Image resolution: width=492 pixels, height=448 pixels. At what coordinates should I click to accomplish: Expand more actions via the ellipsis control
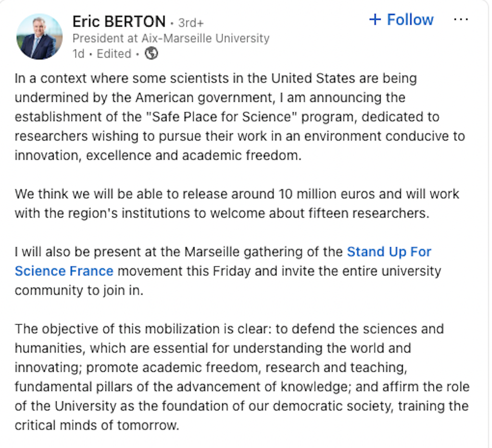[x=461, y=19]
